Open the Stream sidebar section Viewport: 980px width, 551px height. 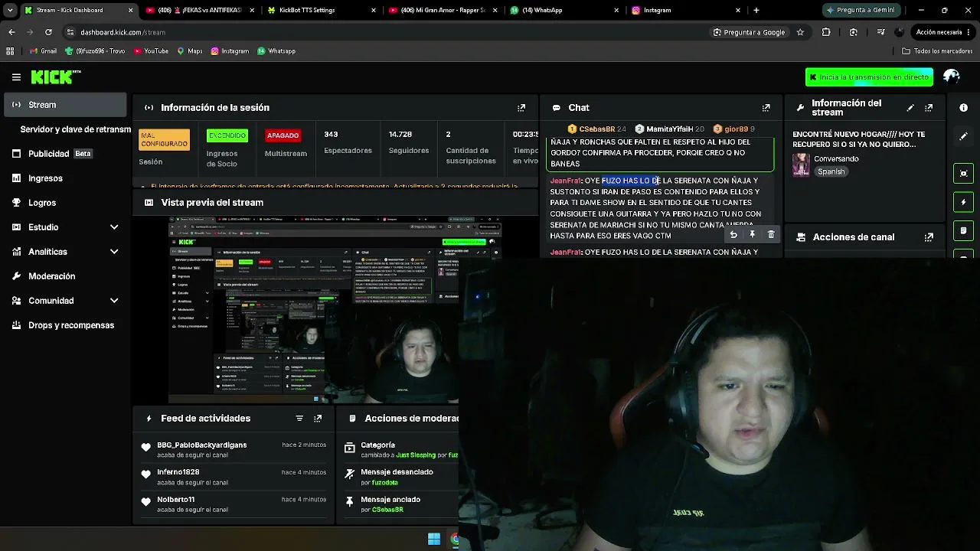pyautogui.click(x=65, y=105)
